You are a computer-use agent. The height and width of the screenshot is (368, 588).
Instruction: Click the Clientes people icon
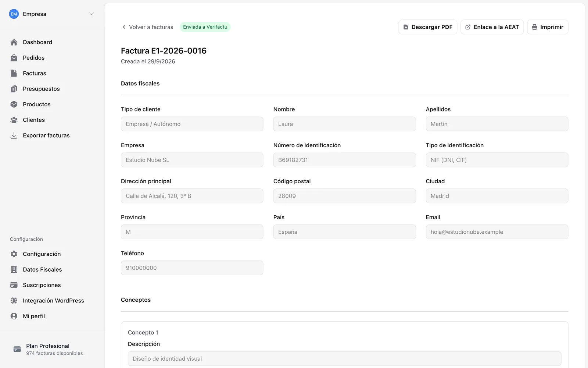pos(14,120)
